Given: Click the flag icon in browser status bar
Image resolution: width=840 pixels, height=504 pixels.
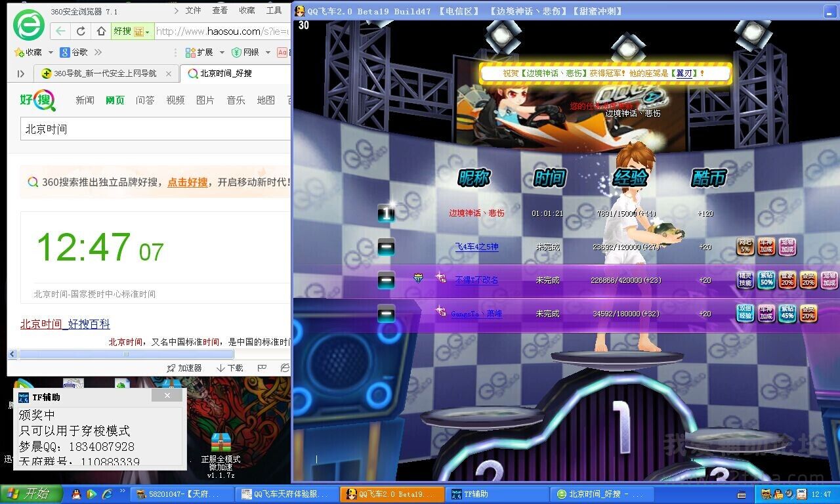Looking at the screenshot, I should click(262, 368).
